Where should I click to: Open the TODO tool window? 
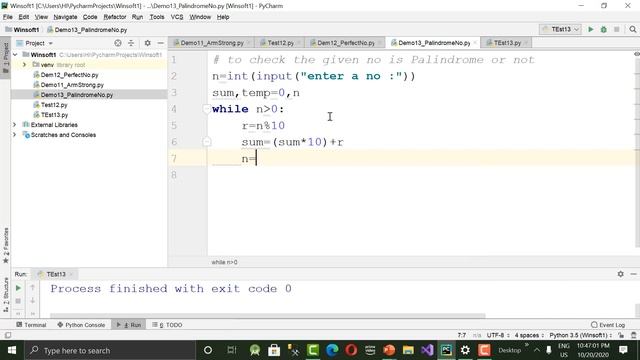pos(167,325)
